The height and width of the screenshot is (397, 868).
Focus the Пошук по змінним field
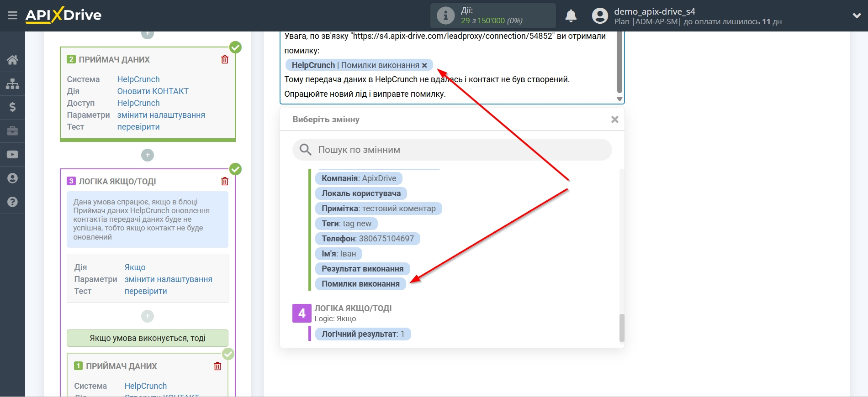[452, 150]
